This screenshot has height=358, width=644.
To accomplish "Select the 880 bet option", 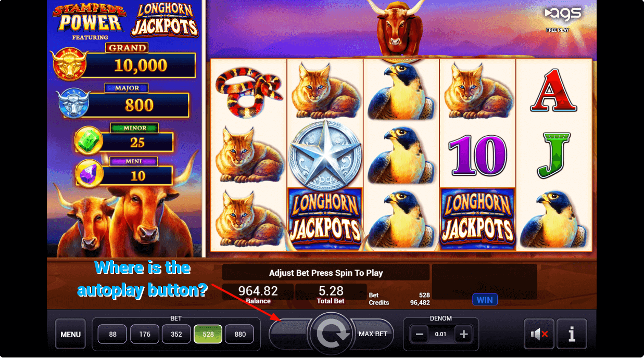I will pos(240,334).
